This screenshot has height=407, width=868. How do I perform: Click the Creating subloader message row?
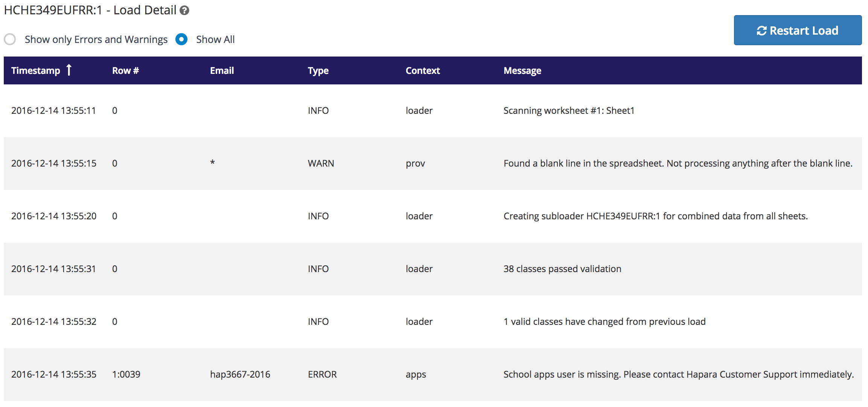[433, 216]
